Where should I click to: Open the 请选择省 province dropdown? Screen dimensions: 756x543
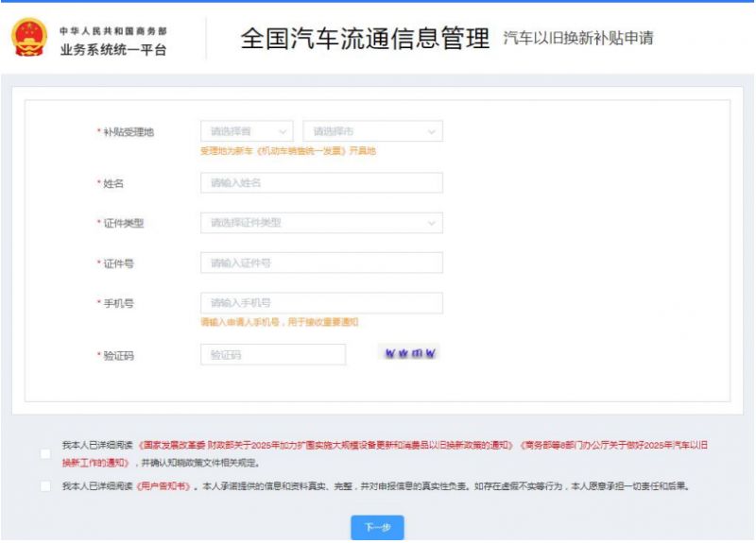point(247,131)
